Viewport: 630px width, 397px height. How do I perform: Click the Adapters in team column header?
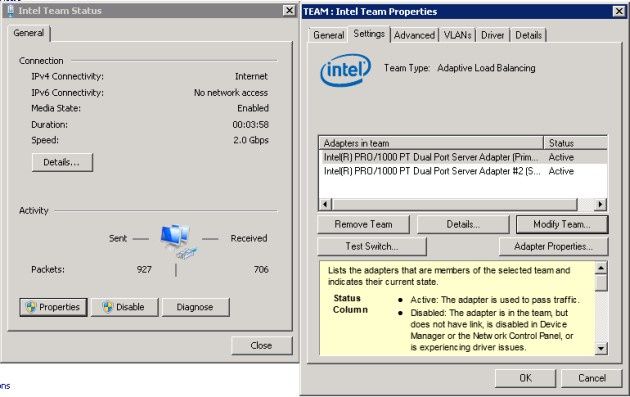(x=431, y=143)
